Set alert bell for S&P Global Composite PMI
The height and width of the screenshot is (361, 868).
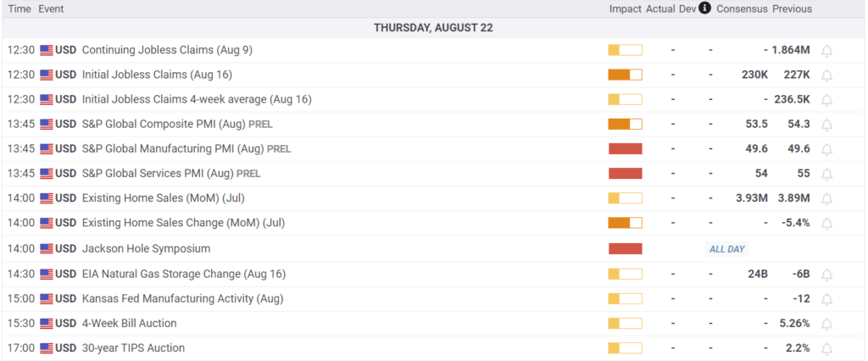pos(826,125)
